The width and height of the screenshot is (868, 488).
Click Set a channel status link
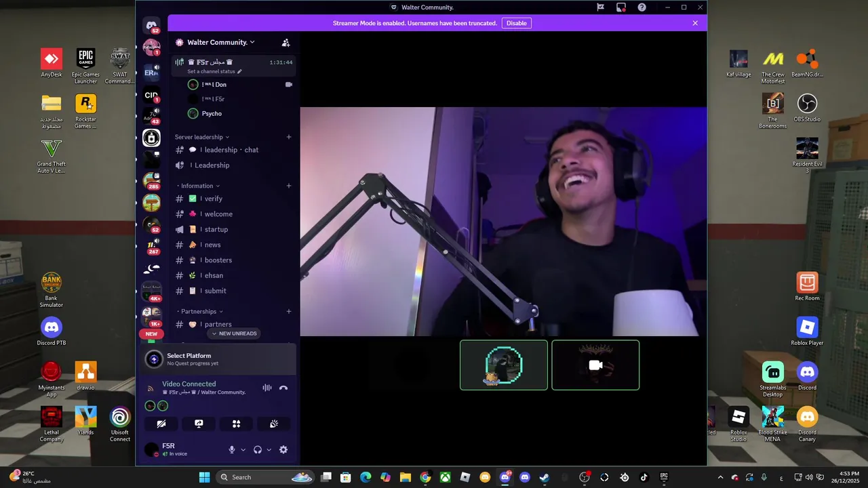(211, 71)
